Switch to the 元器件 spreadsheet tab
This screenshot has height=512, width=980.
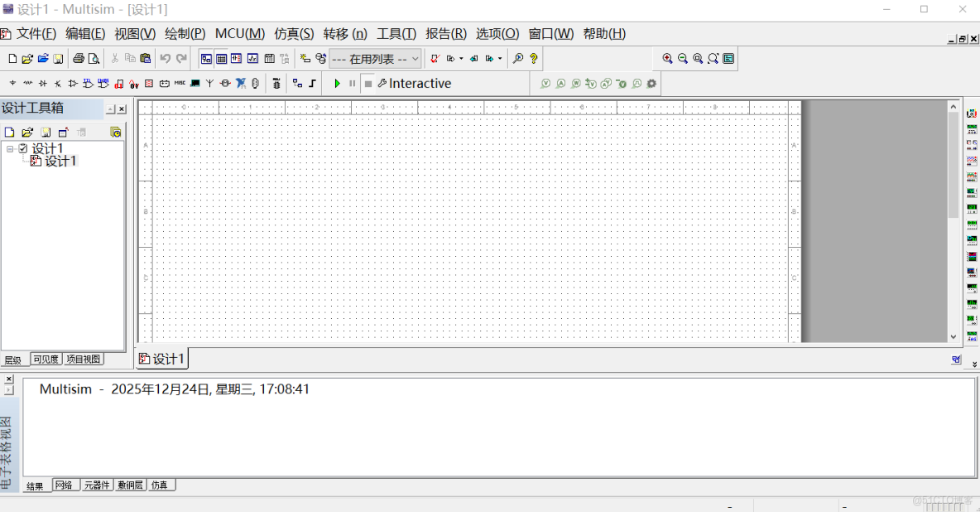(97, 485)
